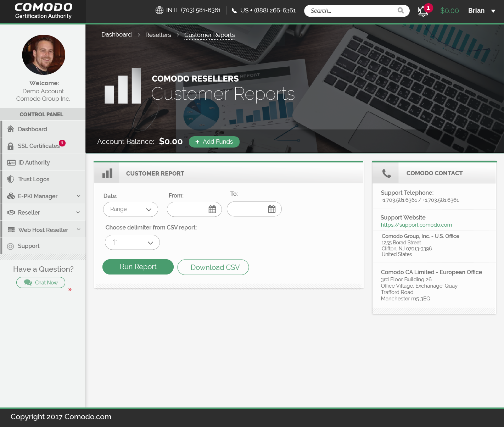Click the Copyright 2017 Comodo.com text
Viewport: 504px width, 427px height.
pyautogui.click(x=61, y=417)
